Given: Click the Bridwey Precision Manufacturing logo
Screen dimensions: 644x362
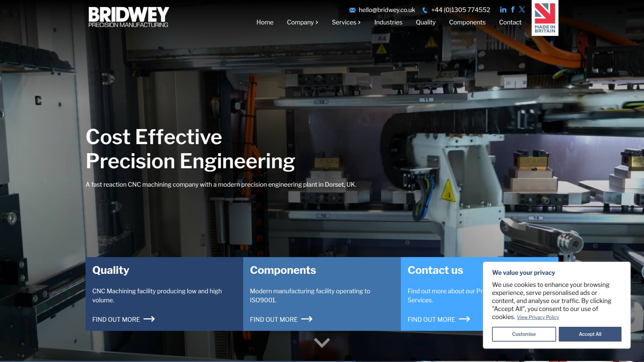Looking at the screenshot, I should click(128, 17).
